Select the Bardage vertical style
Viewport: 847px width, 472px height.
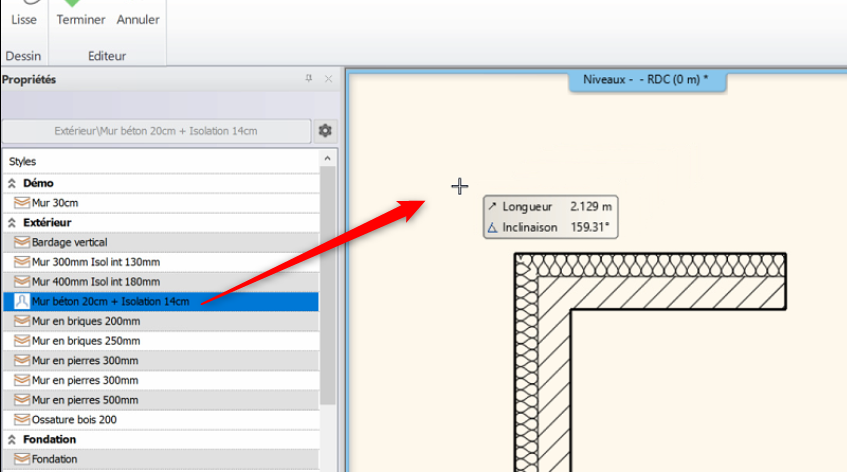tap(161, 242)
